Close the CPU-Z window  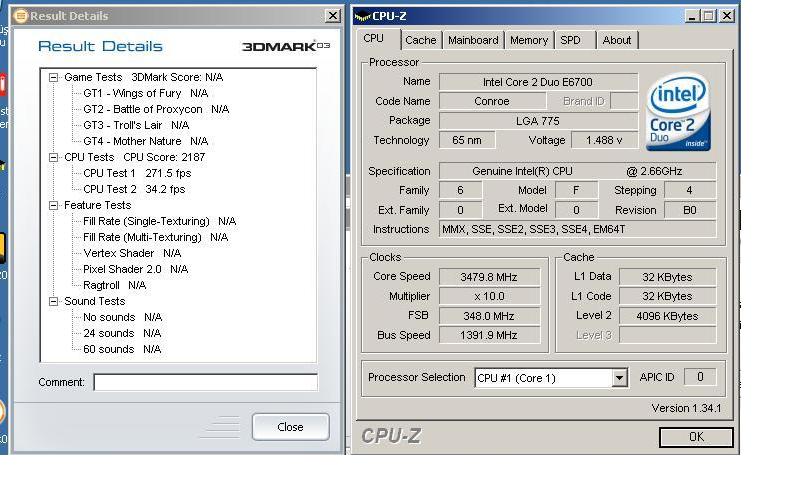pyautogui.click(x=727, y=16)
